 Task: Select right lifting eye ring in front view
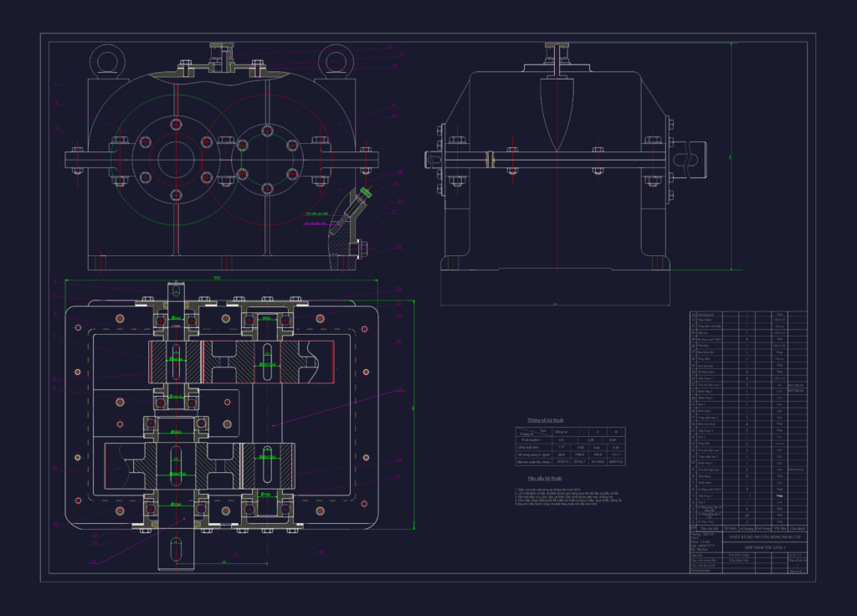pos(336,63)
